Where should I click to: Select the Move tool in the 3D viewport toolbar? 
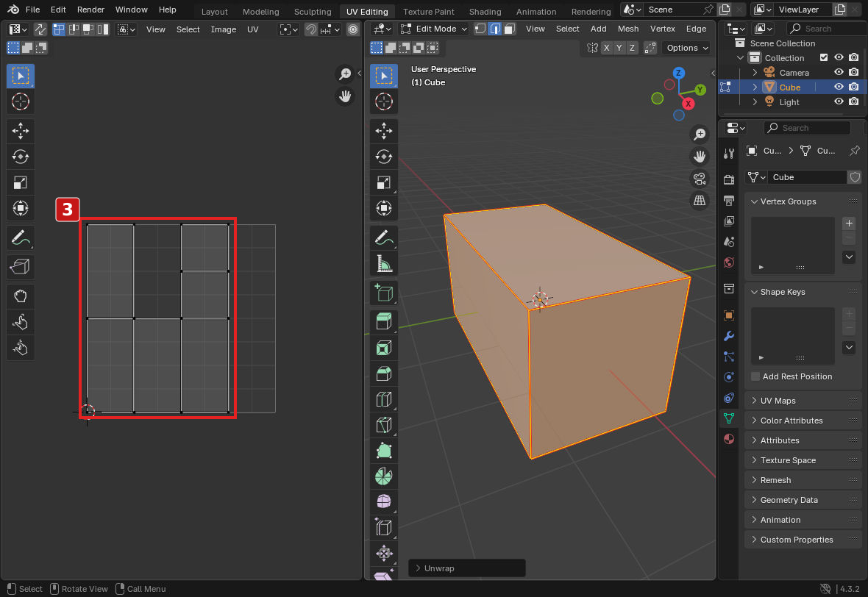384,131
